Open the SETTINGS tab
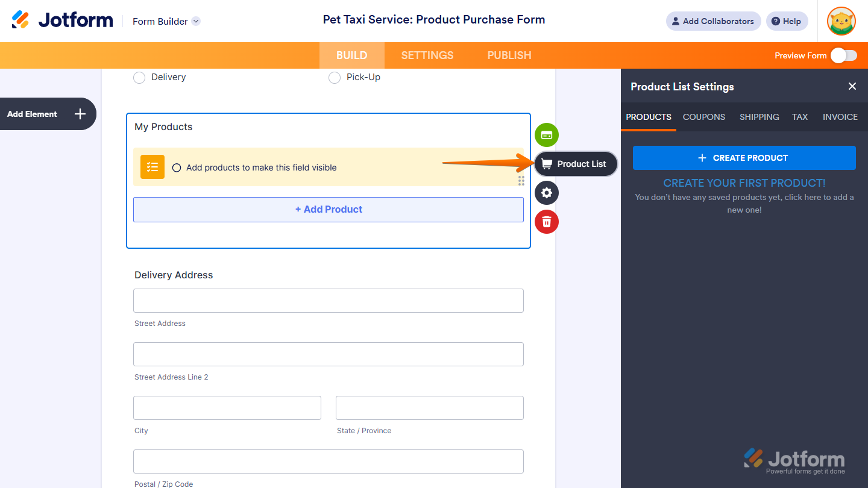Image resolution: width=868 pixels, height=488 pixels. coord(427,55)
